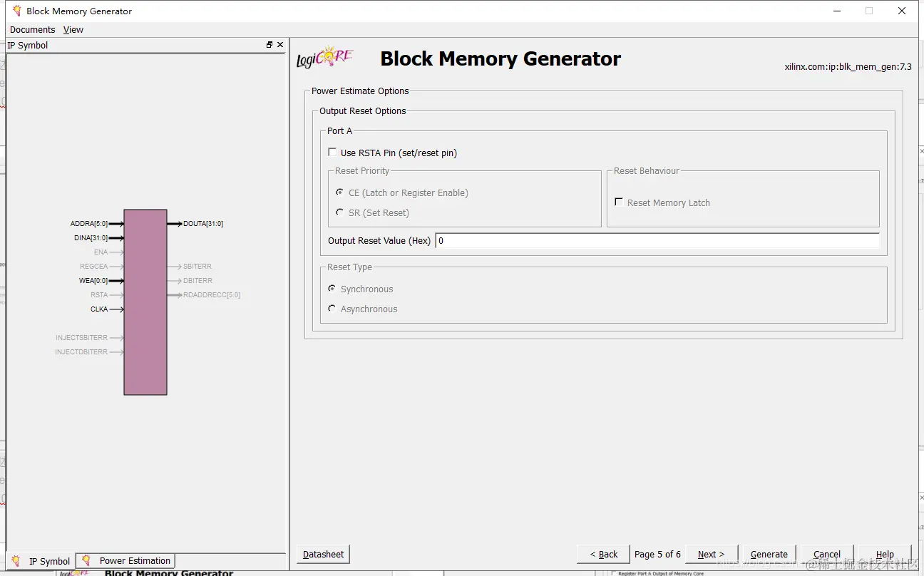Undock the IP Symbol panel via float icon

[269, 45]
